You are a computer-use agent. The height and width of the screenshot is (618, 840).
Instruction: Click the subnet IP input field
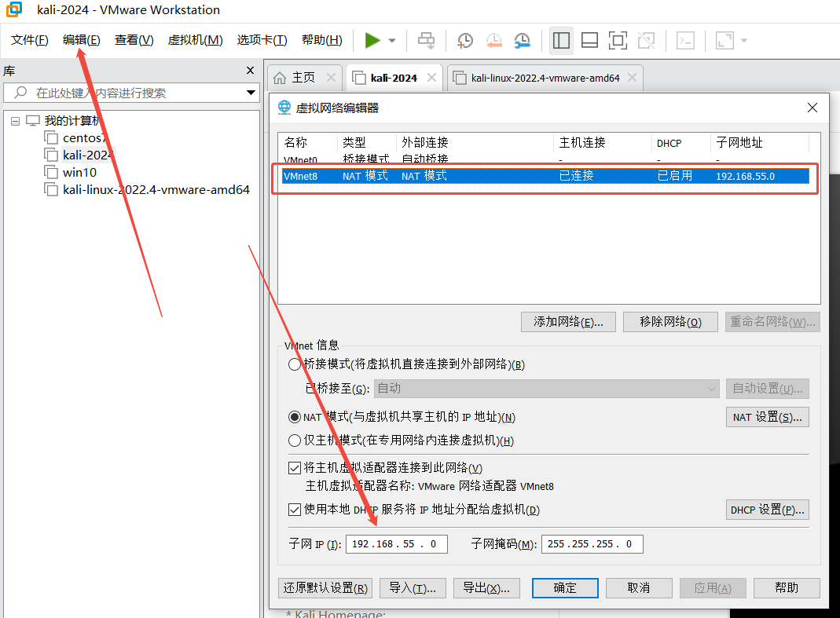click(396, 544)
